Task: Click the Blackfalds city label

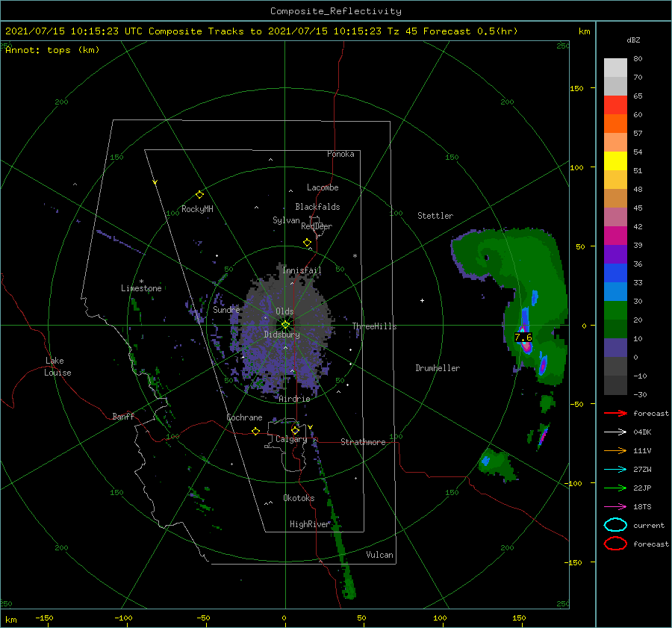Action: (x=317, y=207)
